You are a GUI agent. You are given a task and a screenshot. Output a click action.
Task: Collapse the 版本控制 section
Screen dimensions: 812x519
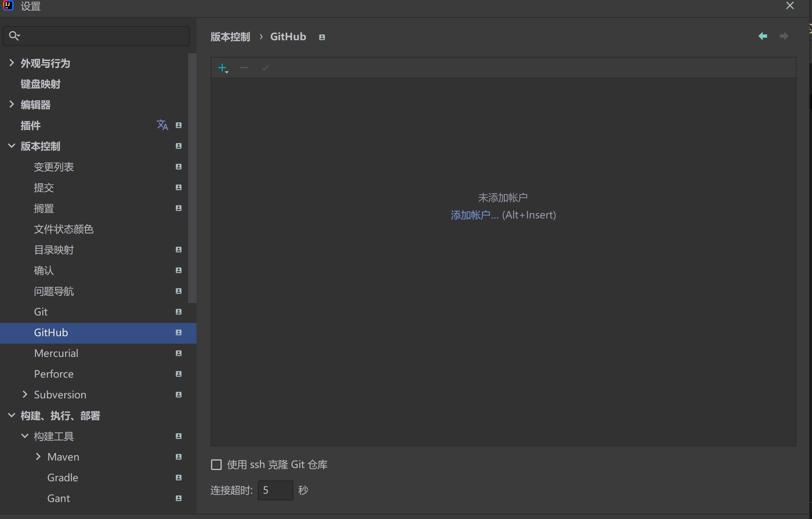tap(12, 146)
